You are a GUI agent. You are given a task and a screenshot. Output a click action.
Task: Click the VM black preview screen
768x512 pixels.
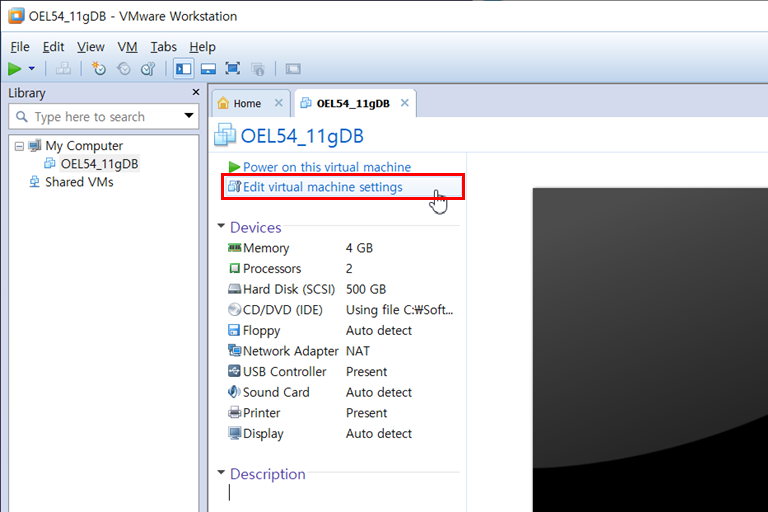pyautogui.click(x=650, y=350)
